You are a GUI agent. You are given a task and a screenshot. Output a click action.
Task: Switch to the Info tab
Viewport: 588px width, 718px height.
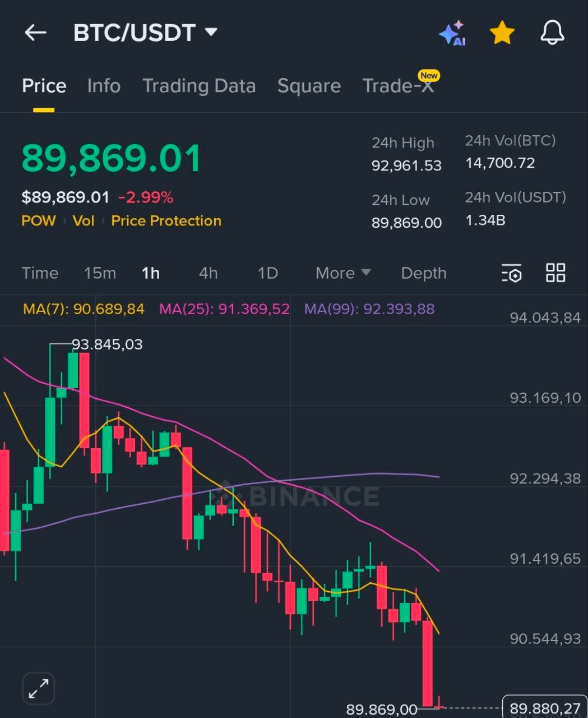pyautogui.click(x=104, y=86)
